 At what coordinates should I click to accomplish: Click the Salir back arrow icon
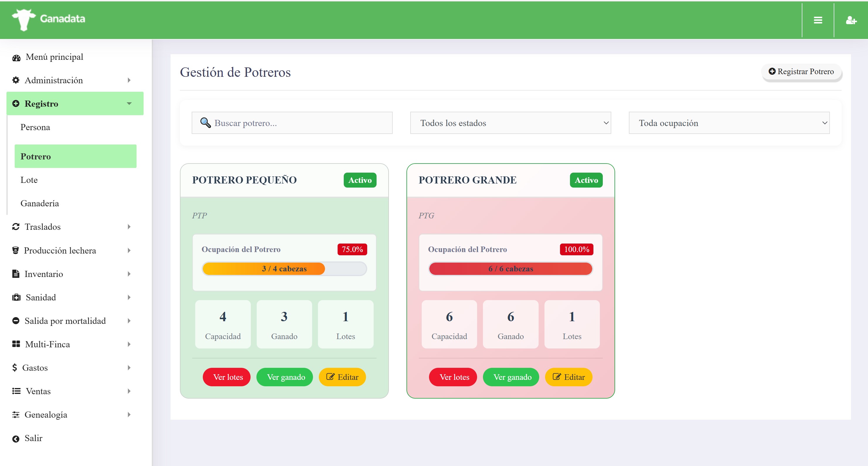16,439
